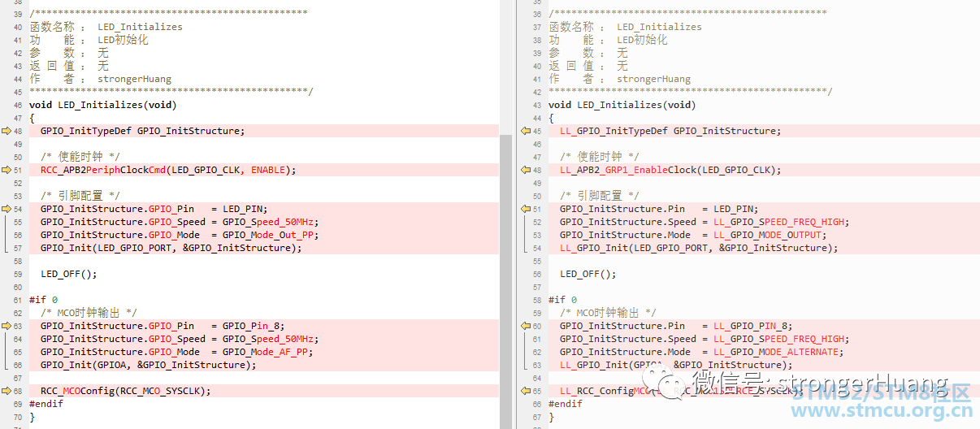Click the left pane vertical scrollbar thumb

click(x=506, y=276)
